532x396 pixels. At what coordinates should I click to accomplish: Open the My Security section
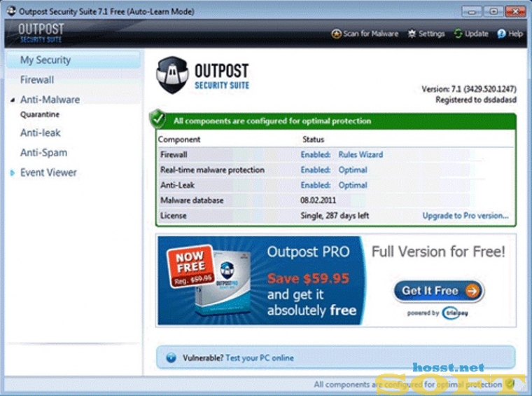(73, 60)
